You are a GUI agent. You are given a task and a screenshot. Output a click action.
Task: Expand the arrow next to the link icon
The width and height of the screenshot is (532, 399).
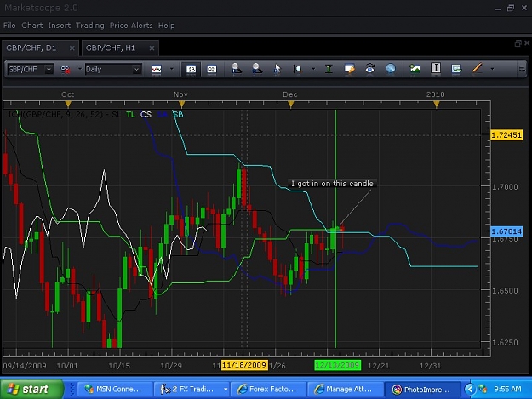click(x=80, y=69)
